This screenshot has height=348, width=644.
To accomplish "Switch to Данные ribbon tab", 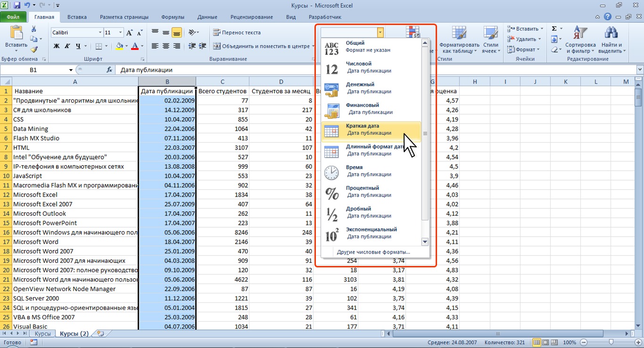I will pos(207,17).
